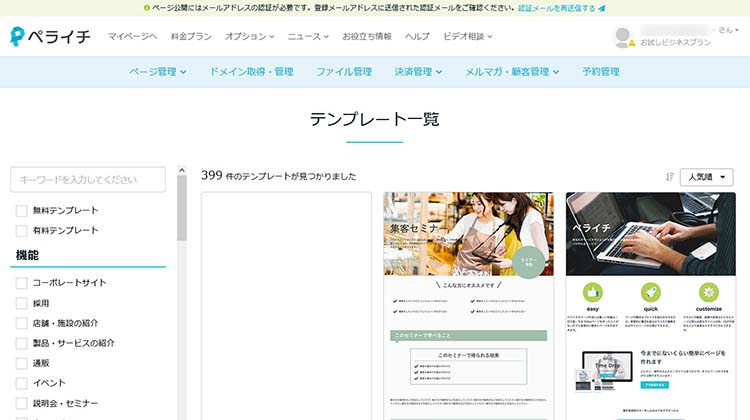Open 料金プラン page

(191, 36)
